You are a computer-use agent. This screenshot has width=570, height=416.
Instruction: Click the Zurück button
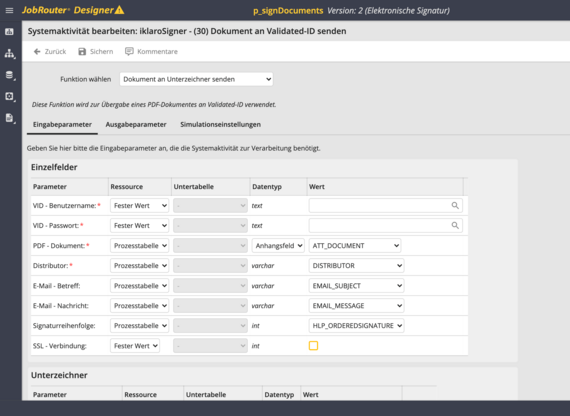50,52
